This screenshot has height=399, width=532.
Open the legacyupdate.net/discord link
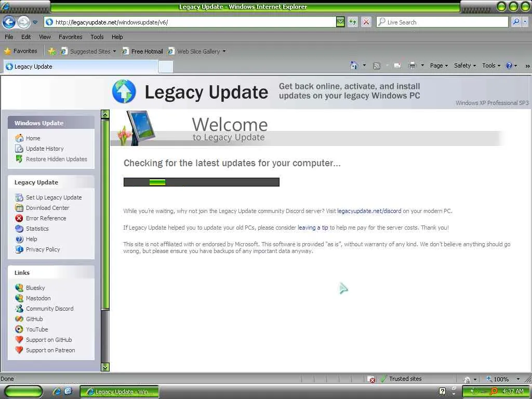click(369, 211)
